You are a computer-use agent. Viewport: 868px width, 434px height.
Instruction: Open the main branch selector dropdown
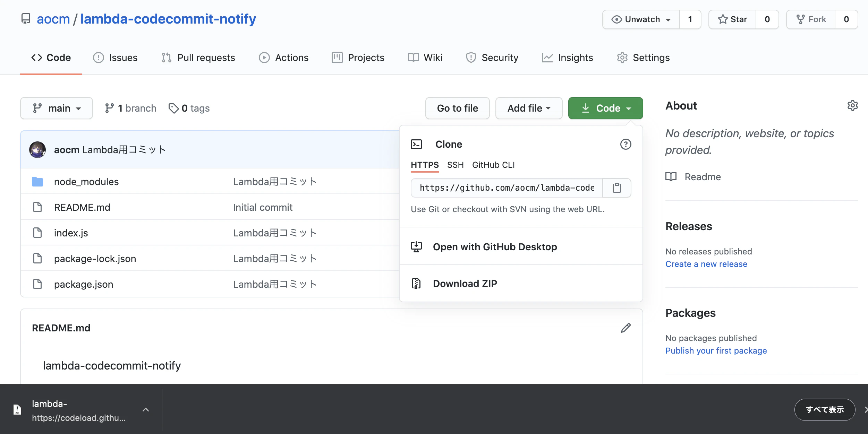[x=57, y=108]
